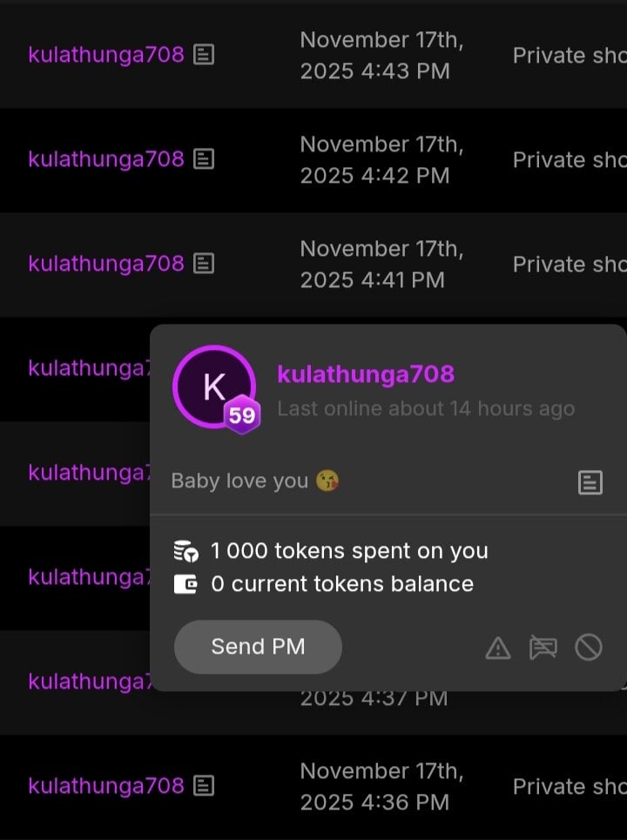This screenshot has height=840, width=627.
Task: Click the mute chat icon in popup
Action: tap(543, 648)
